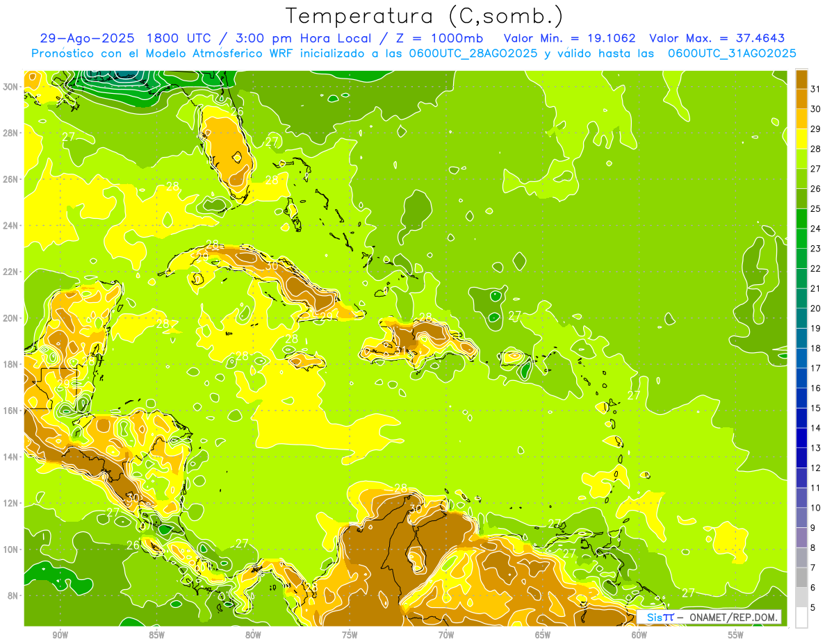Click the "10N" latitude axis label
Image resolution: width=834 pixels, height=644 pixels.
(11, 550)
